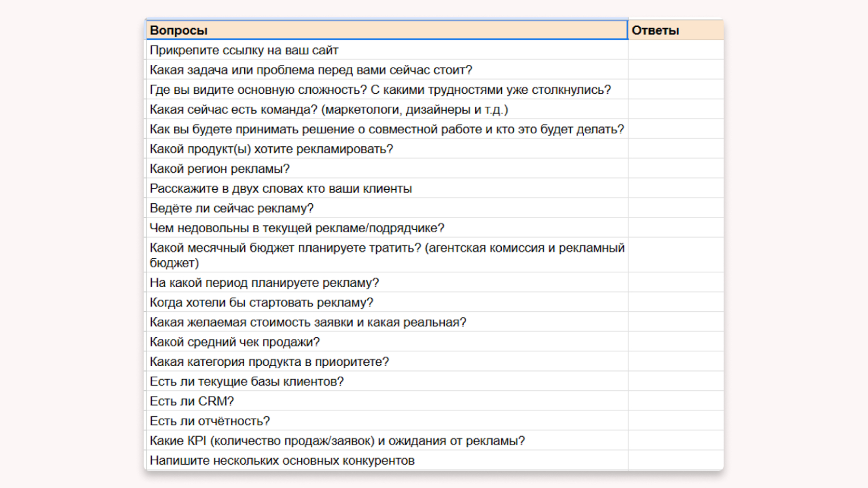
Task: Click the 'Чем недовольны в текущей рекламе/подрядчике?' cell
Action: click(x=387, y=228)
